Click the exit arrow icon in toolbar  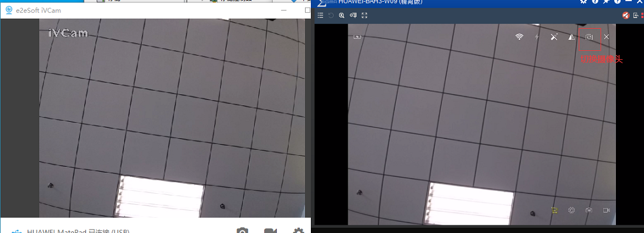pyautogui.click(x=636, y=16)
